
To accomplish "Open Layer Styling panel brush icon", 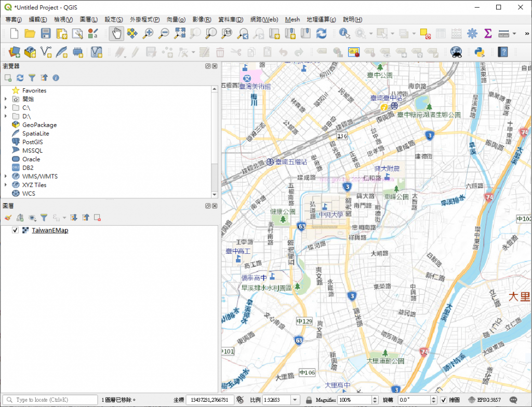I will pyautogui.click(x=8, y=218).
